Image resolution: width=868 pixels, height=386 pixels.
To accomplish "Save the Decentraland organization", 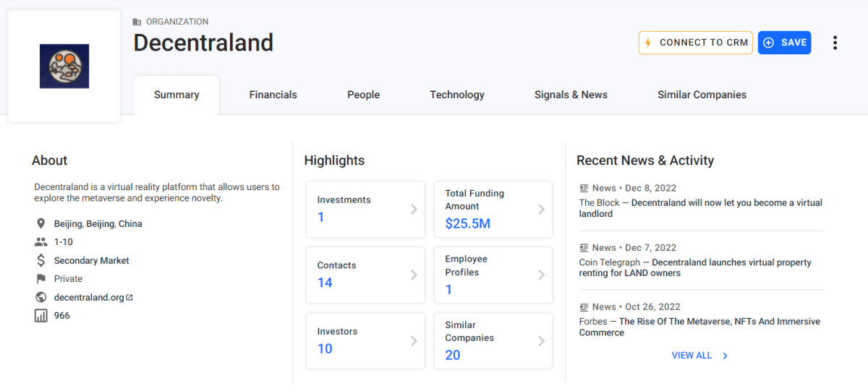I will 784,43.
